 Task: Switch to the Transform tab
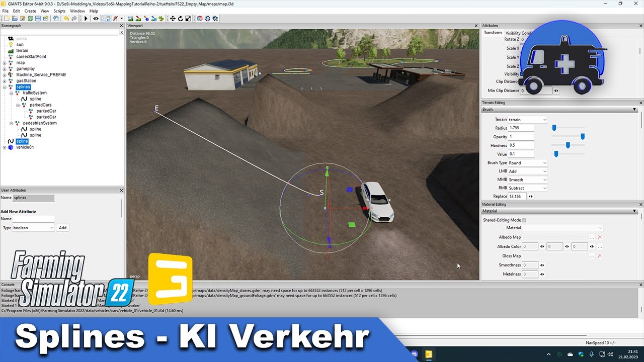coord(493,33)
